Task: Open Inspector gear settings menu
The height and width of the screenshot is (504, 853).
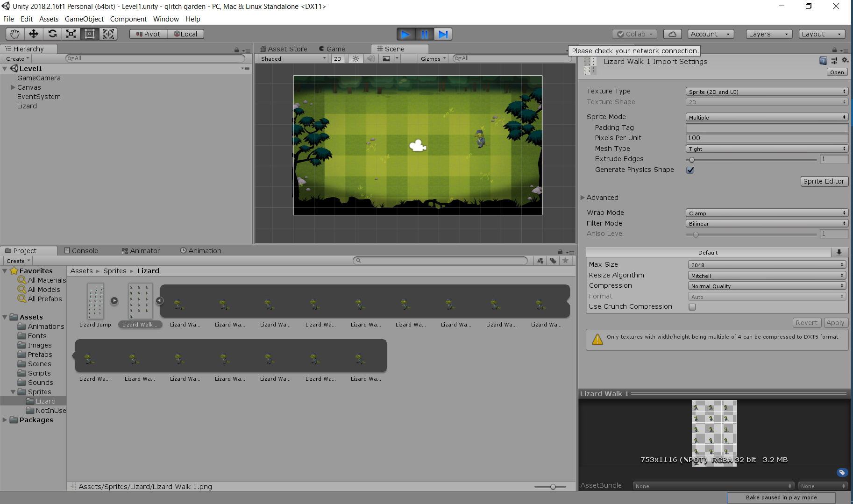Action: pos(845,61)
